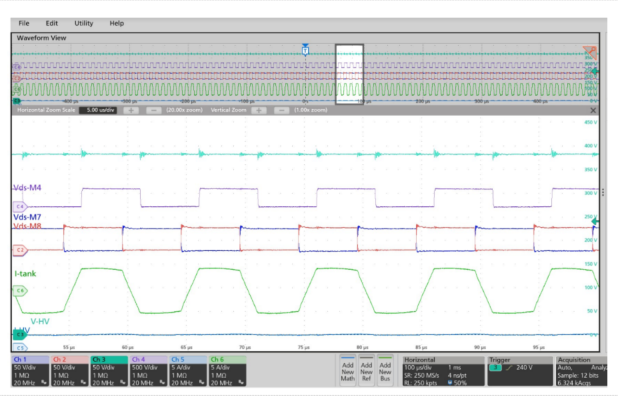
Task: Open the Utility menu
Action: tap(84, 23)
